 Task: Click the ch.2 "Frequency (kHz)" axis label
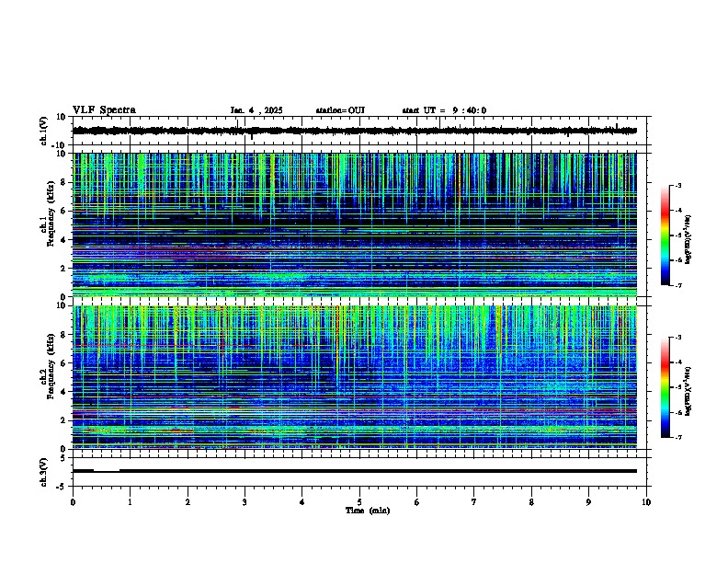[51, 366]
